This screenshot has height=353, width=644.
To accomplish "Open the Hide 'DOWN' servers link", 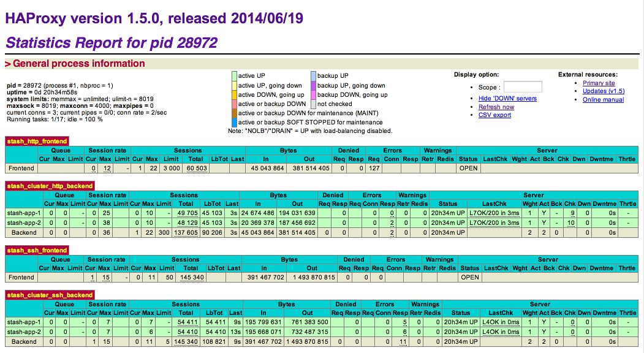I will 507,99.
